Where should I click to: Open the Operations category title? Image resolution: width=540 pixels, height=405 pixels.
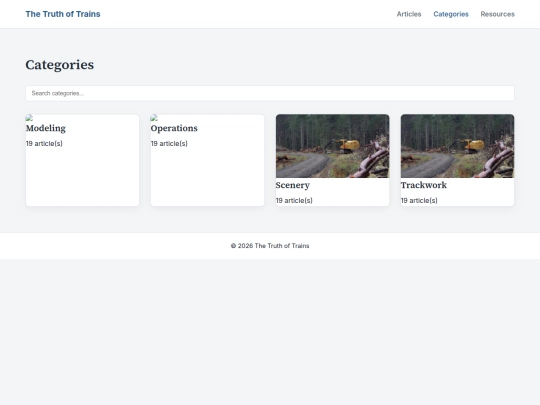click(174, 128)
